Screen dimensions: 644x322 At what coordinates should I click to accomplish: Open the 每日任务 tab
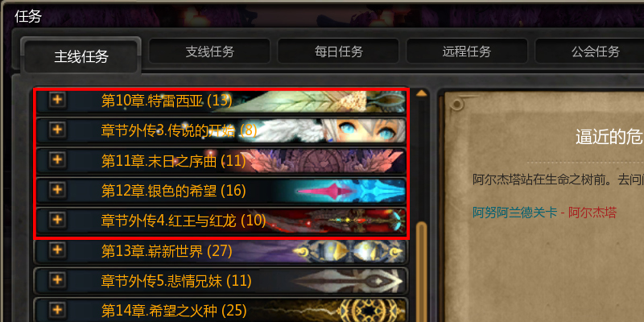pos(338,52)
